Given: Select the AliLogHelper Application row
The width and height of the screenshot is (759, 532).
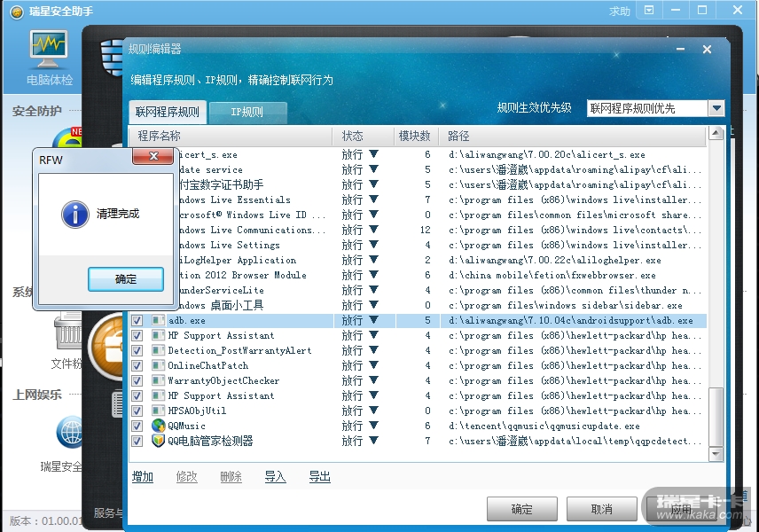Looking at the screenshot, I should (x=419, y=260).
